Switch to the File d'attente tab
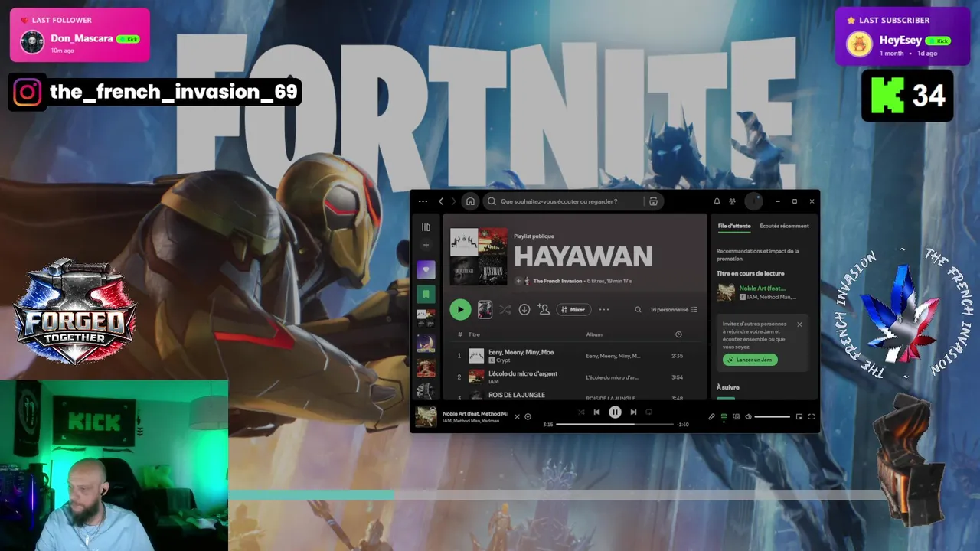Image resolution: width=980 pixels, height=551 pixels. 734,226
